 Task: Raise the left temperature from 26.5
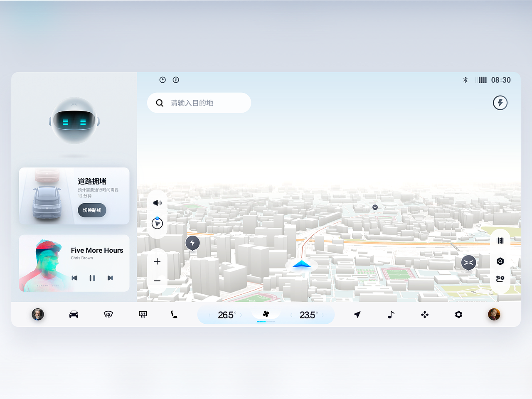click(241, 315)
